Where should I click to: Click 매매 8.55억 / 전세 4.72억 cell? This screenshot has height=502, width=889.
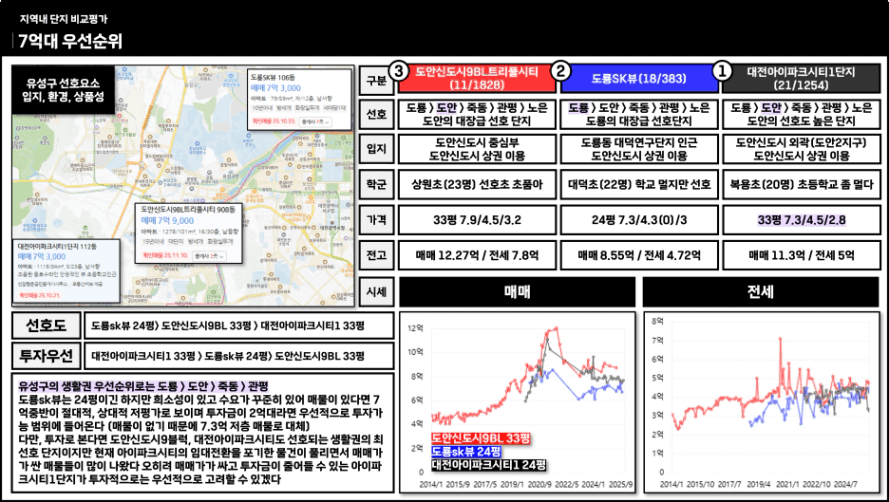coord(639,255)
